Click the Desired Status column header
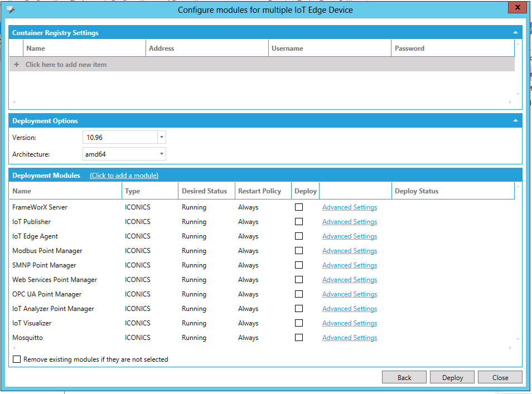This screenshot has height=394, width=532. 207,191
